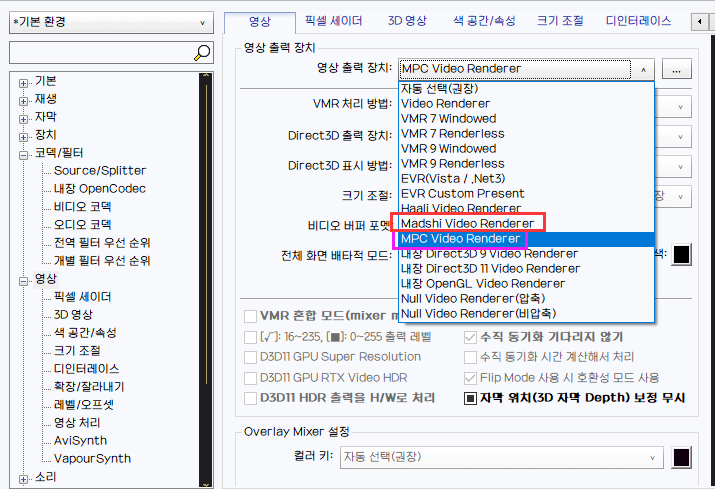Screen dimensions: 715x489
Task: Open 비디오 코덱 tree item
Action: (x=83, y=207)
